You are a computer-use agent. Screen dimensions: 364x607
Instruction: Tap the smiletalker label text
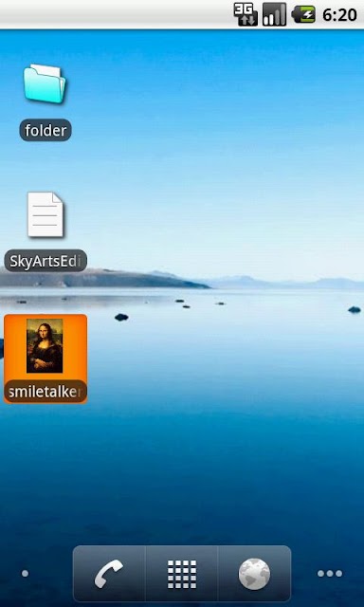(45, 392)
